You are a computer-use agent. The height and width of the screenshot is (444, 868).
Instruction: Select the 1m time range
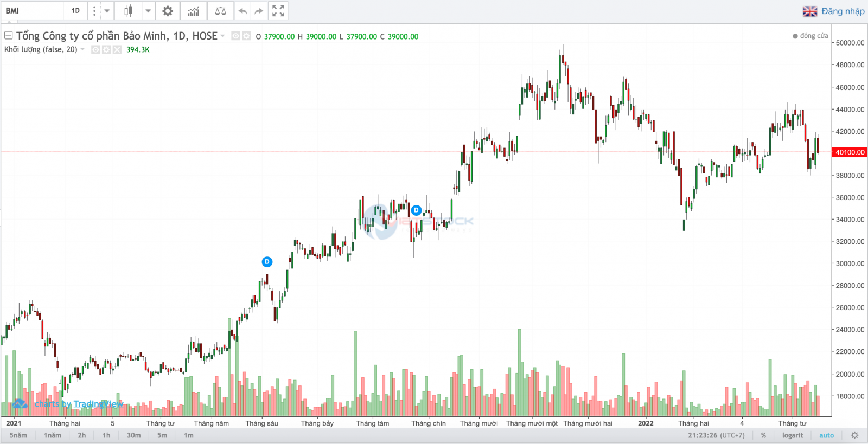[x=189, y=435]
